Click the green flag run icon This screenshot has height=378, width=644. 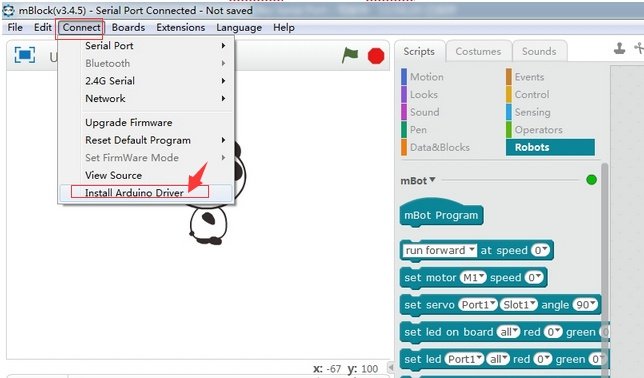pyautogui.click(x=350, y=55)
